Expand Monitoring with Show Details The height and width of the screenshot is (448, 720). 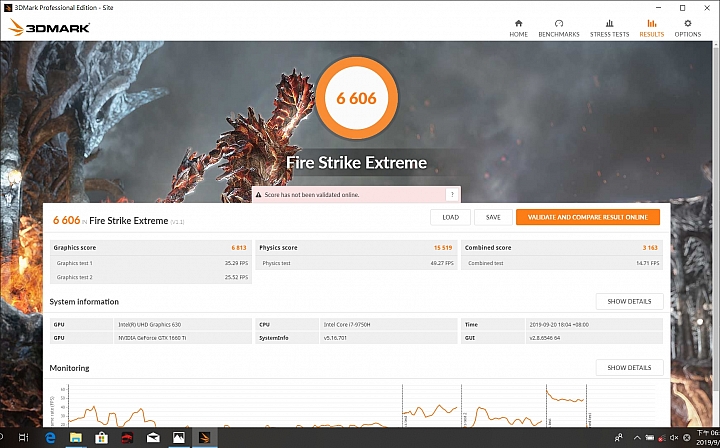[629, 368]
